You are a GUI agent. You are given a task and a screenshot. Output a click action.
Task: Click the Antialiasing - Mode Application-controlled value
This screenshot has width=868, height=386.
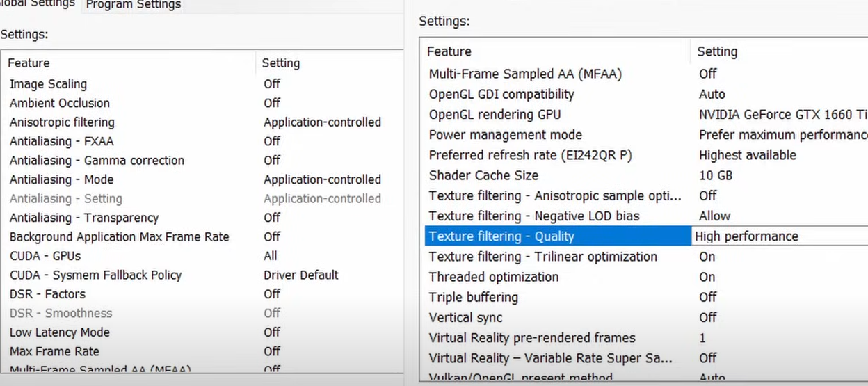click(322, 179)
